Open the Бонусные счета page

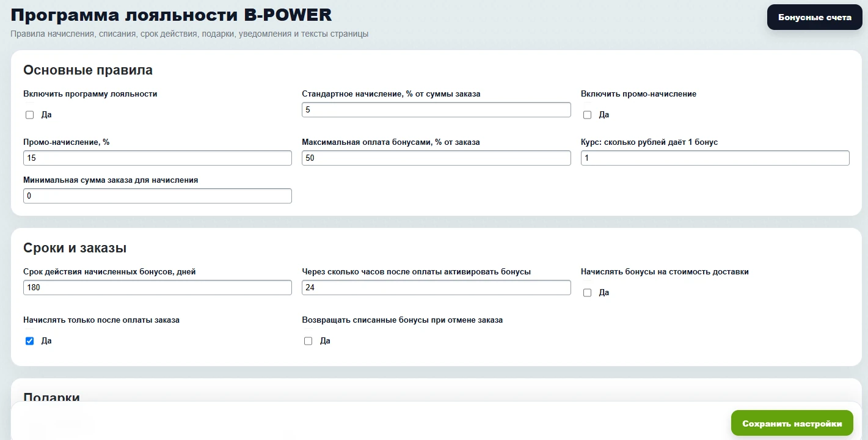tap(814, 17)
